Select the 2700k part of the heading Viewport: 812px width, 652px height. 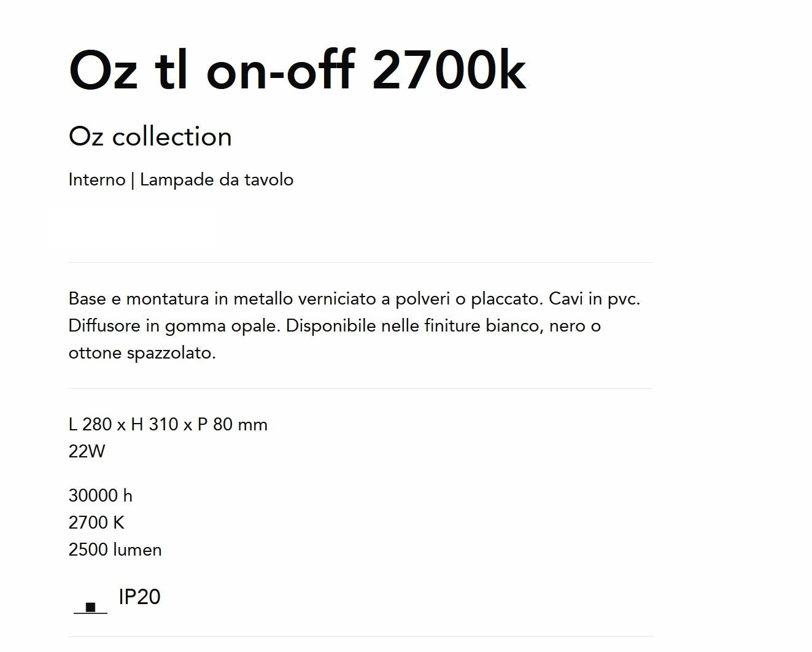click(449, 70)
